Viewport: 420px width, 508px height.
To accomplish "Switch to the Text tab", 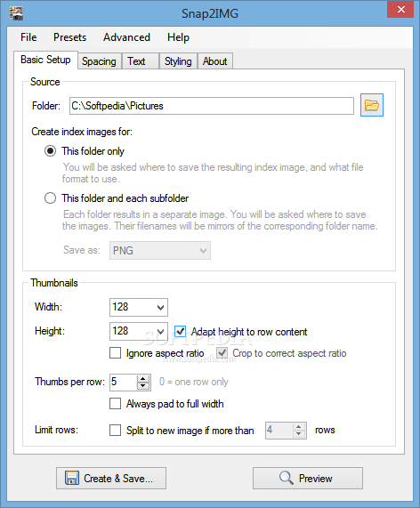I will click(140, 61).
